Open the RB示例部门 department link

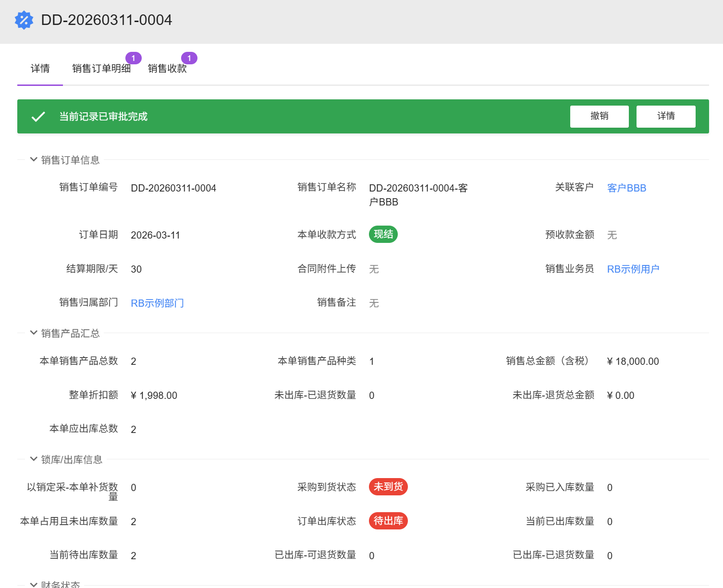pyautogui.click(x=157, y=303)
